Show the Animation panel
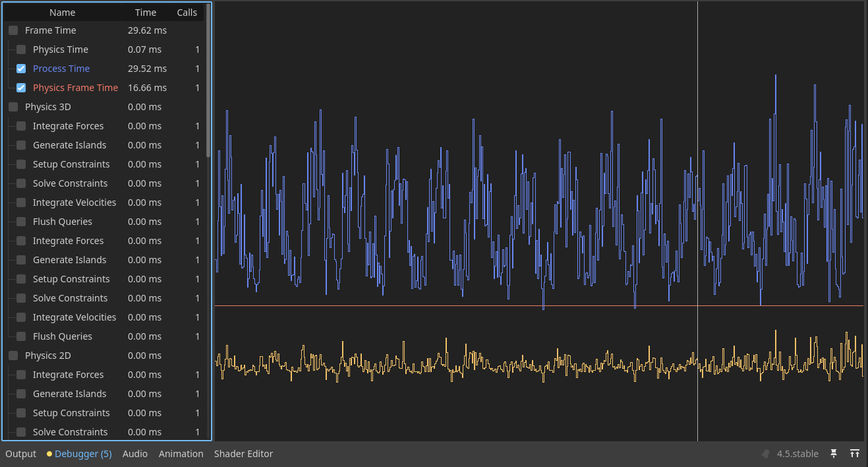 181,454
